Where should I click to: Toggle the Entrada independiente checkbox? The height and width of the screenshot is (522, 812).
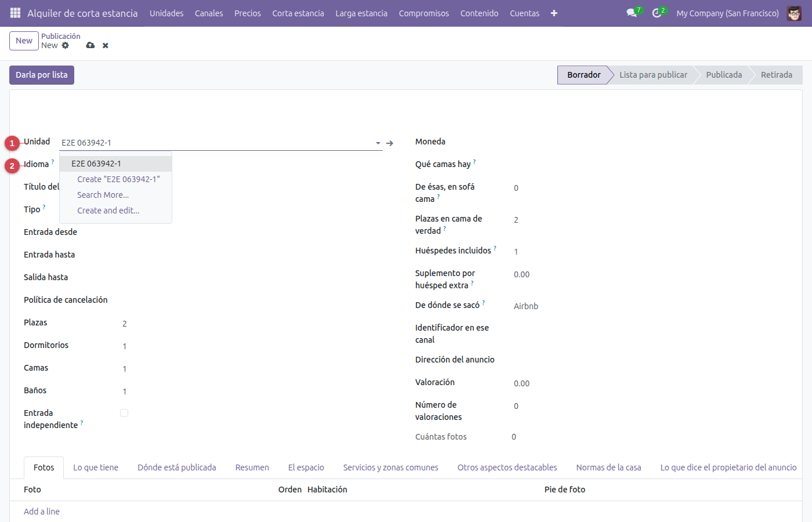click(x=124, y=413)
